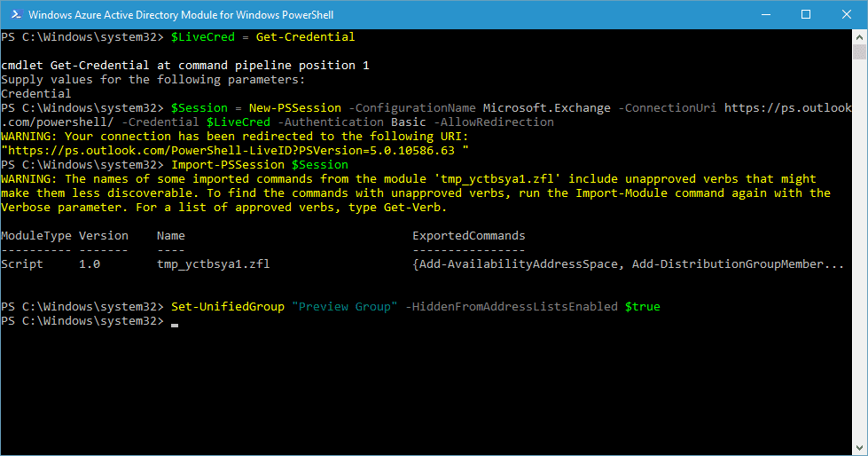868x456 pixels.
Task: Minimize the PowerShell window
Action: (x=766, y=15)
